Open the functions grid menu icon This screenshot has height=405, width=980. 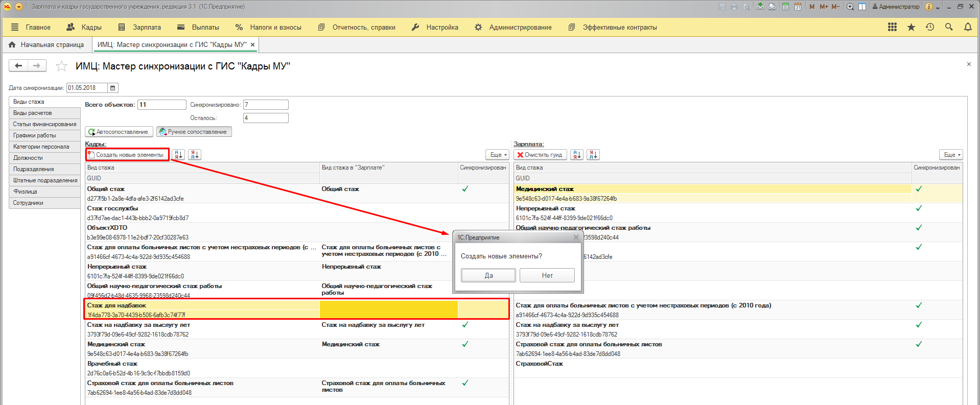tap(892, 27)
